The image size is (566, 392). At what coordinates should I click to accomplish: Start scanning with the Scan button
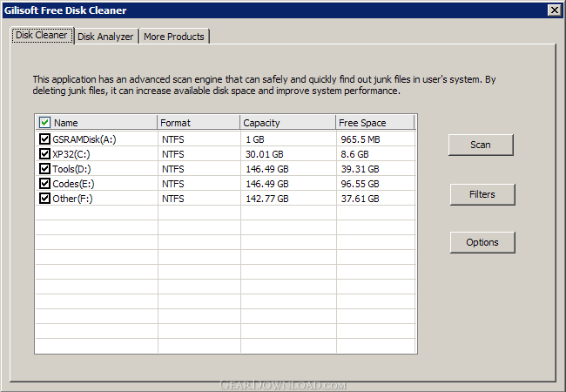481,145
